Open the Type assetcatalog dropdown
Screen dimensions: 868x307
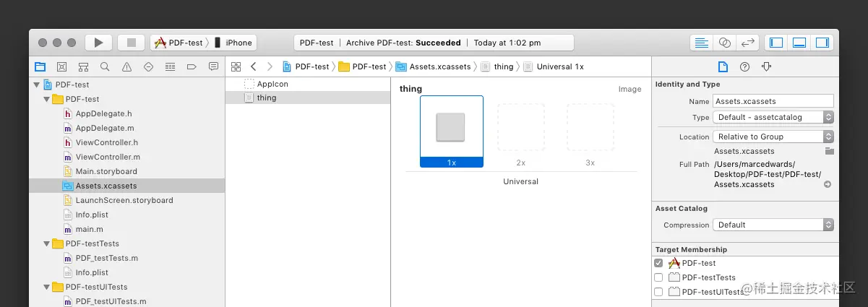tap(773, 117)
